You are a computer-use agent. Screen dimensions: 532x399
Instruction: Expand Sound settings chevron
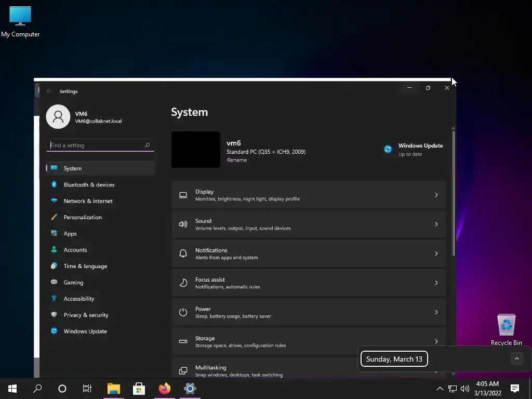point(436,224)
